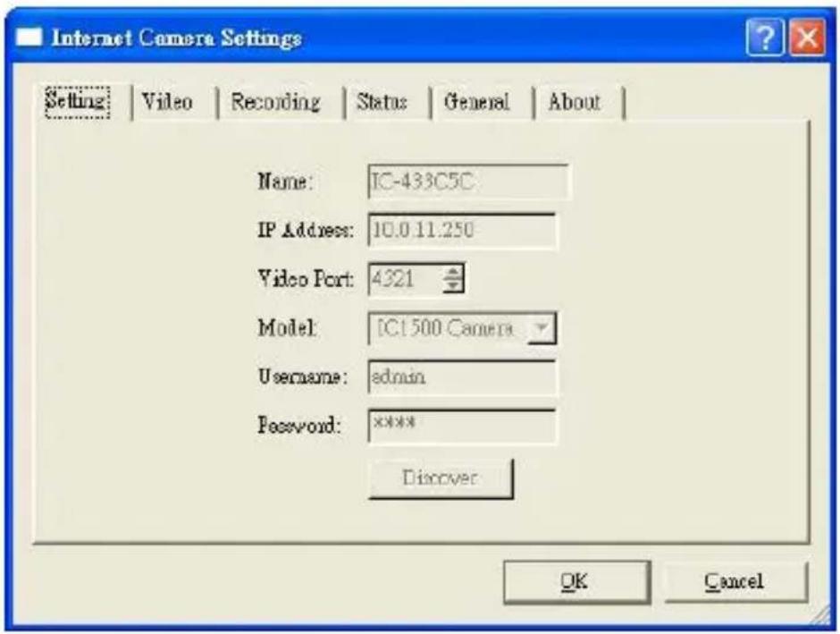Viewport: 840px width, 634px height.
Task: Click the Name: label text
Action: pos(284,182)
